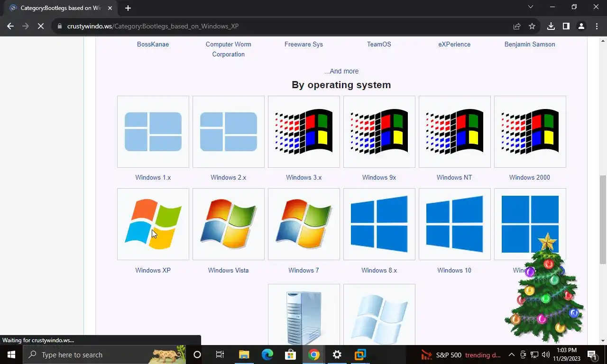Screen dimensions: 607x364
Task: Open the Benjamin Samson link
Action: (530, 44)
